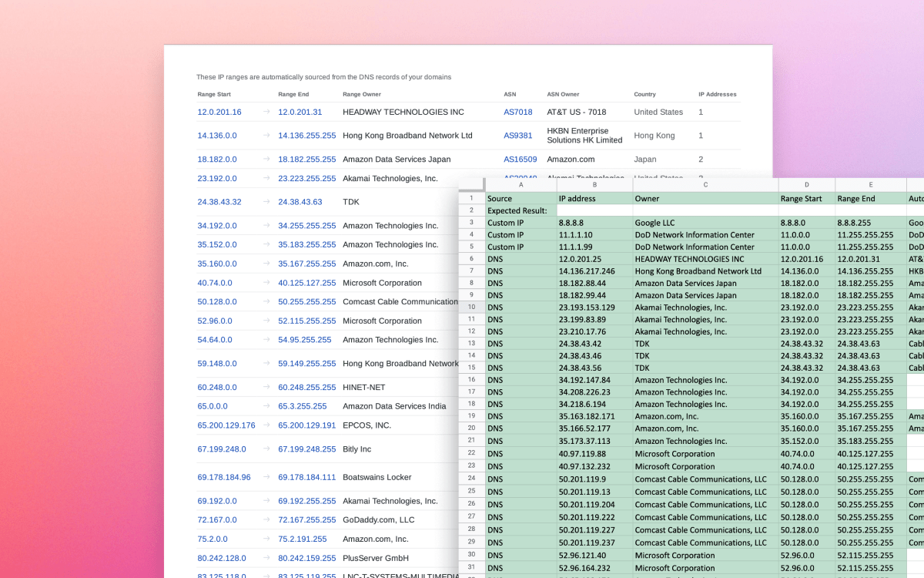Viewport: 924px width, 578px height.
Task: Click the Range Owner column heading
Action: tap(363, 94)
